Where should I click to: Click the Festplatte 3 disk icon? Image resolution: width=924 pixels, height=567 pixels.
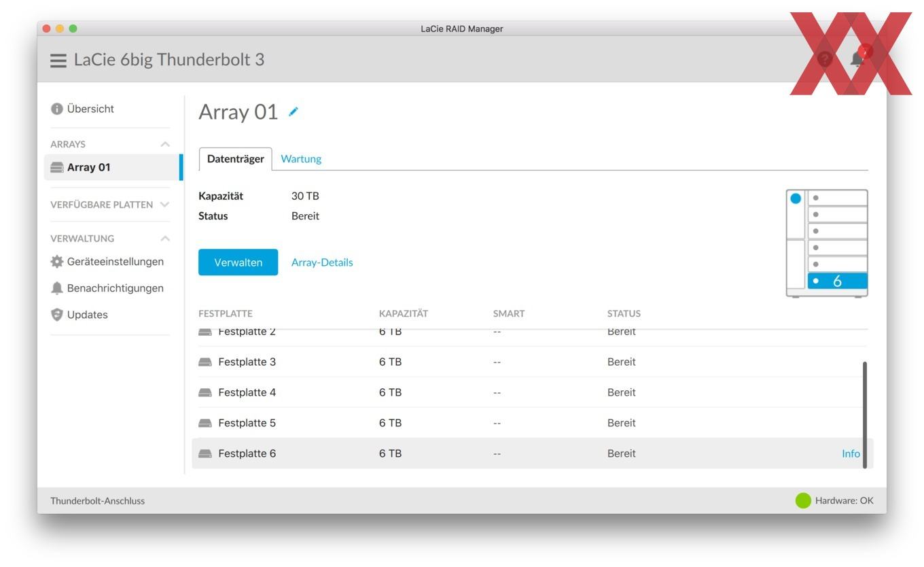coord(205,362)
